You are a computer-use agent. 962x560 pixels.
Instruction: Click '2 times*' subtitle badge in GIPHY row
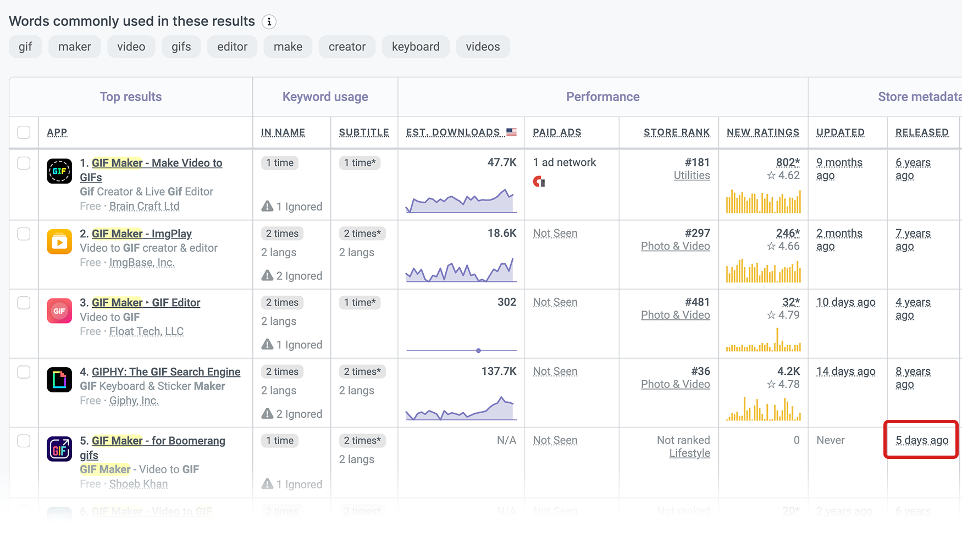tap(362, 372)
